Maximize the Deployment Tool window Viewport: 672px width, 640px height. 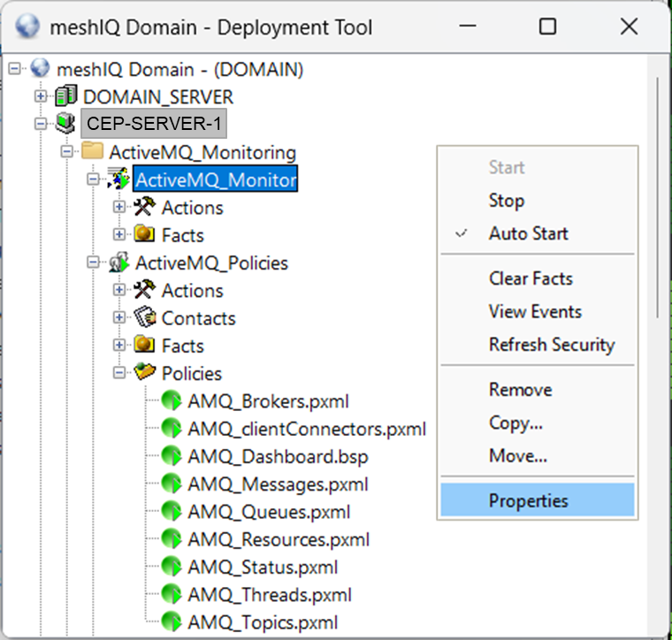(x=547, y=27)
